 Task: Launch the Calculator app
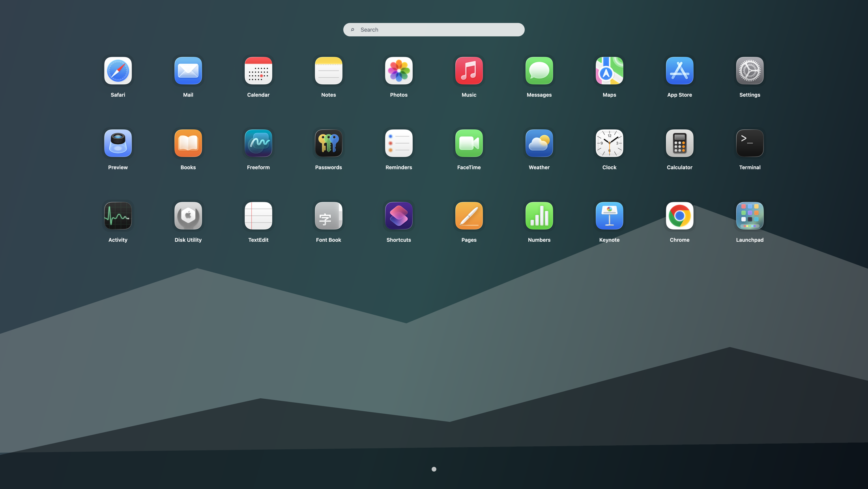pyautogui.click(x=680, y=143)
